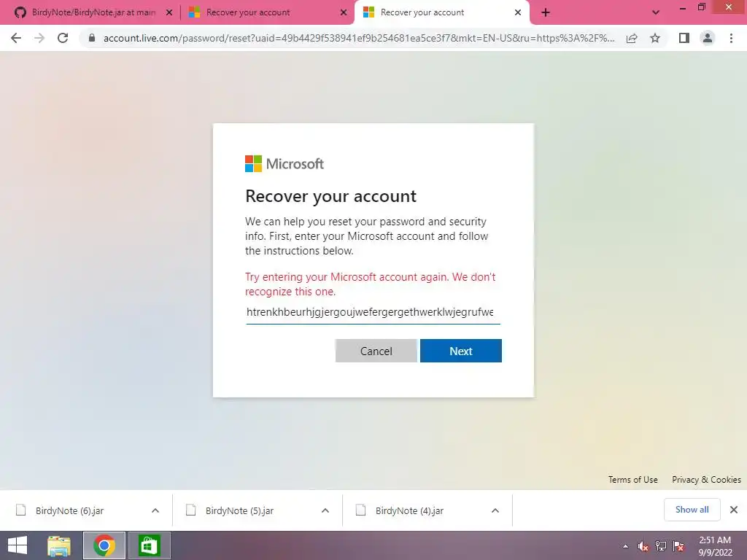This screenshot has height=560, width=747.
Task: Click the muted volume tray icon
Action: (x=643, y=546)
